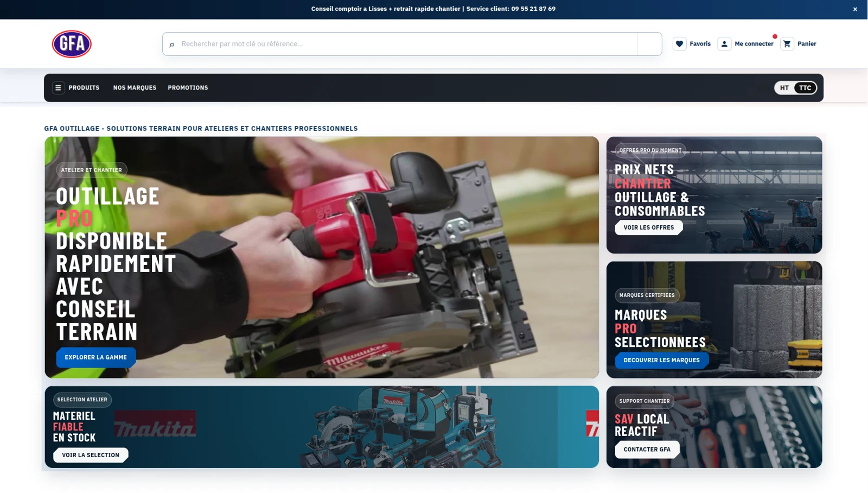Click the SAV LOCAL REACTIF heading
Screen dimensions: 868x493
tap(642, 425)
